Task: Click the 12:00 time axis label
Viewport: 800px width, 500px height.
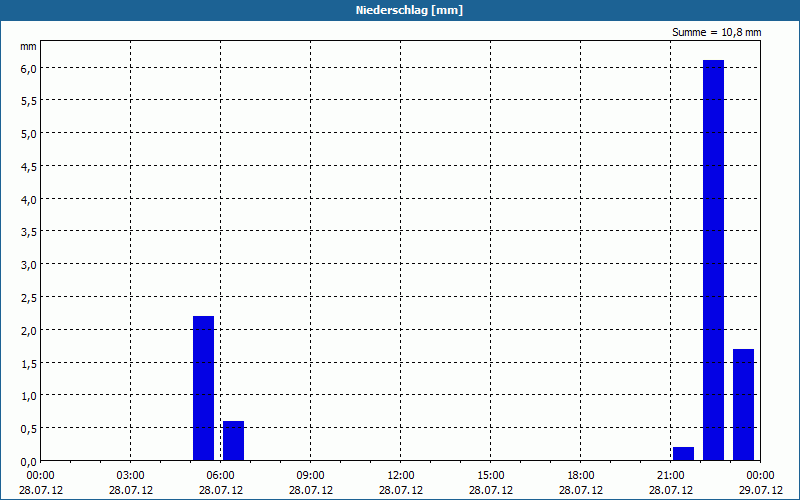Action: [x=401, y=476]
